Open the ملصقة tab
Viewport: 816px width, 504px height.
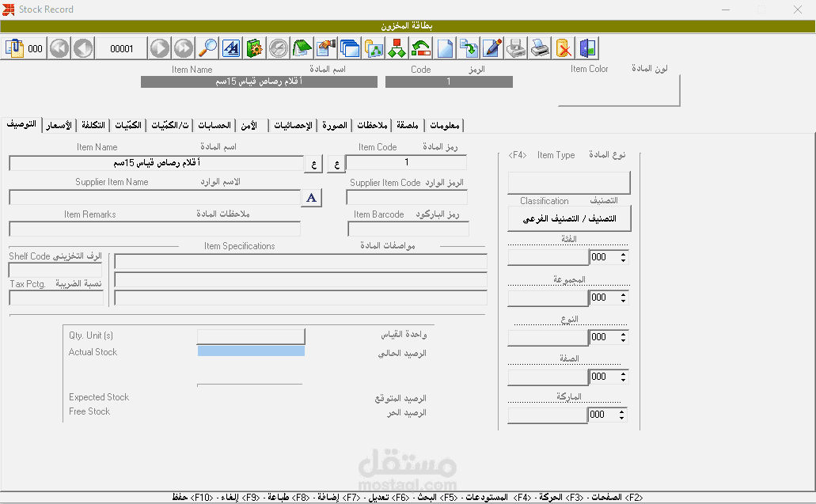(408, 125)
